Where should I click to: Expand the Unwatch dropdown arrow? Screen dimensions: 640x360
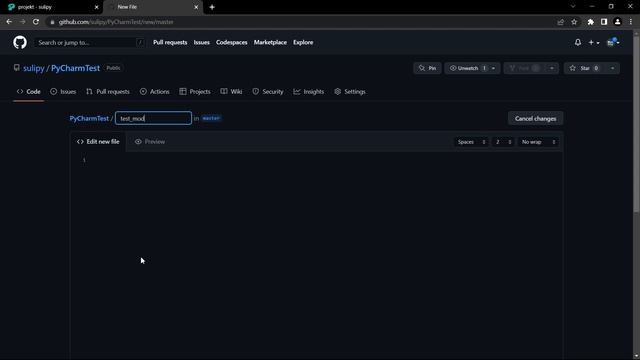point(493,68)
